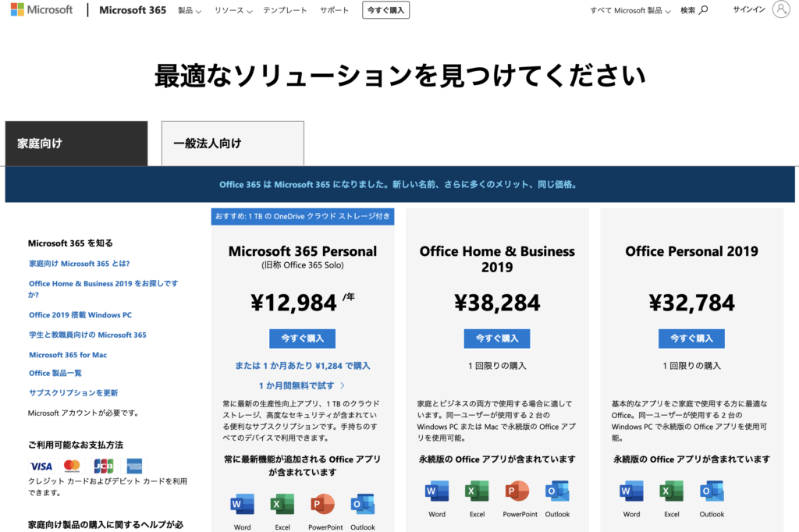The image size is (799, 532).
Task: Click the サインイン text link
Action: (x=749, y=9)
